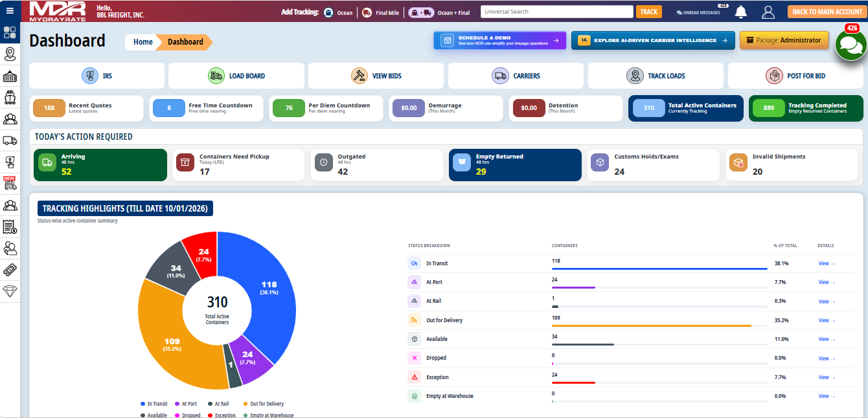868x418 pixels.
Task: Click the In Transit row truck icon
Action: [x=414, y=263]
